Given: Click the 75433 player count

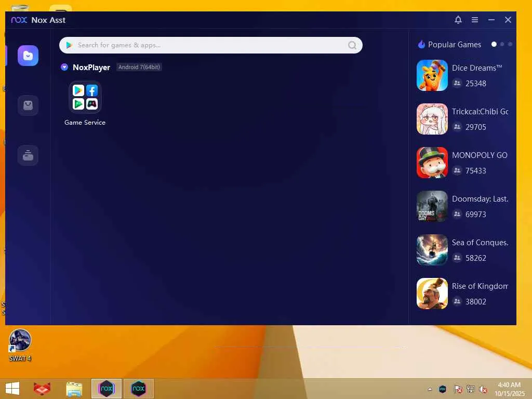Looking at the screenshot, I should coord(476,170).
